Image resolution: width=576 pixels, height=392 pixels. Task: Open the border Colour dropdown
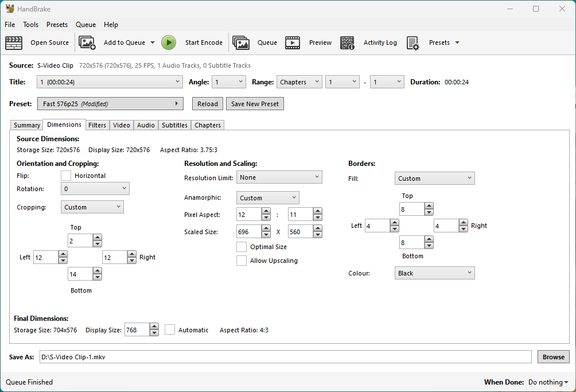[x=434, y=273]
